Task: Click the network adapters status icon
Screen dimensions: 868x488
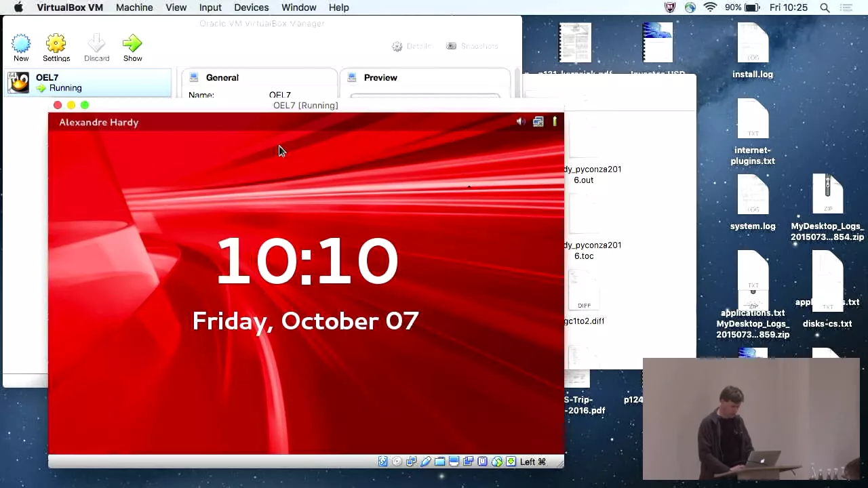Action: click(x=411, y=462)
